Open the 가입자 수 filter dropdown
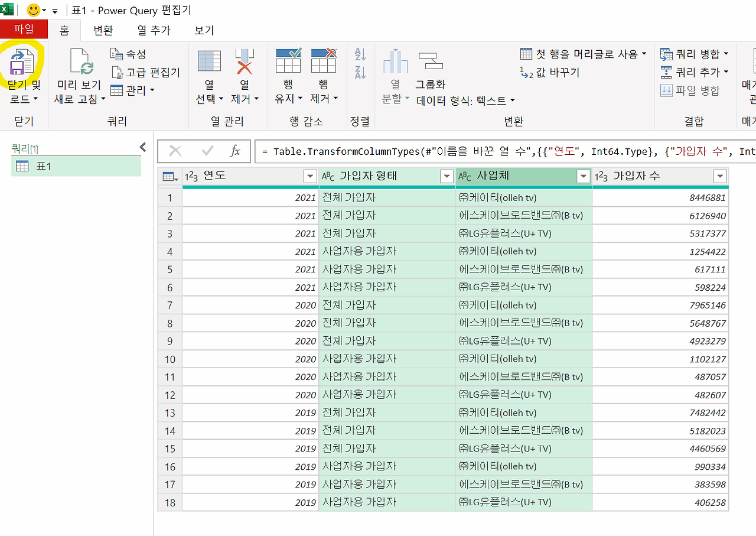This screenshot has height=536, width=756. [720, 176]
